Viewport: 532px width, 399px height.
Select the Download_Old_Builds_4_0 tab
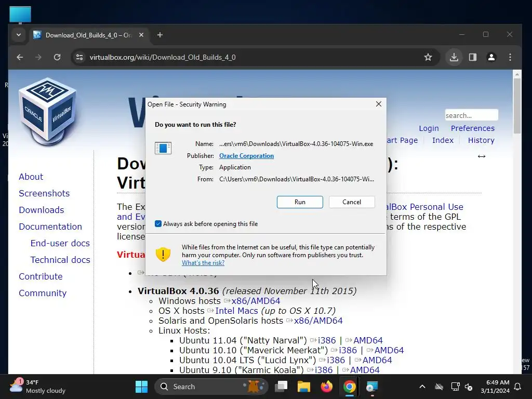89,35
